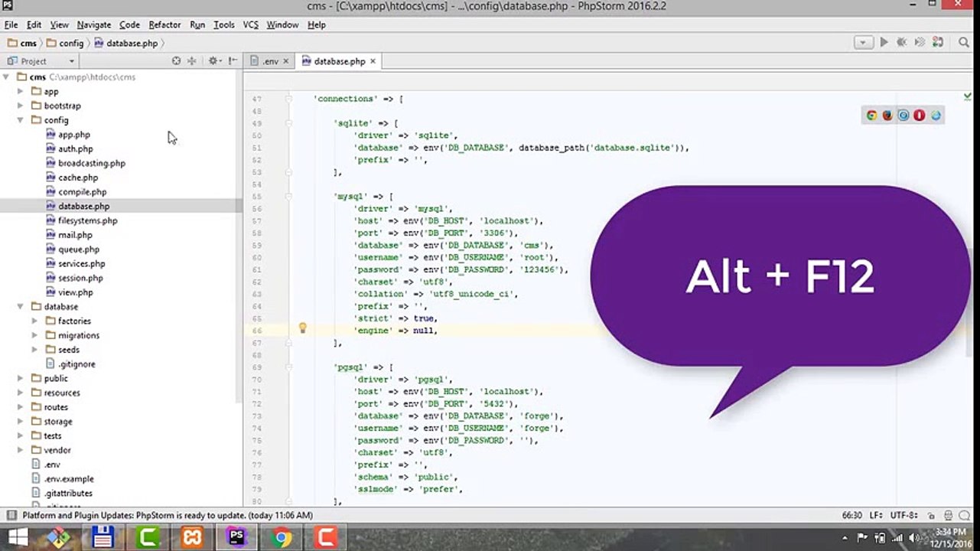
Task: Open the VCS menu
Action: coord(250,24)
